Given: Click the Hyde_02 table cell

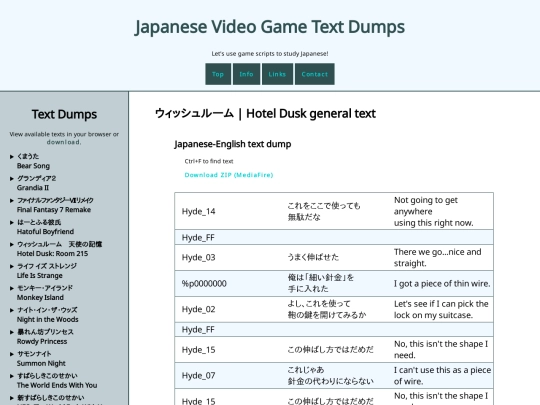Looking at the screenshot, I should pyautogui.click(x=228, y=310).
